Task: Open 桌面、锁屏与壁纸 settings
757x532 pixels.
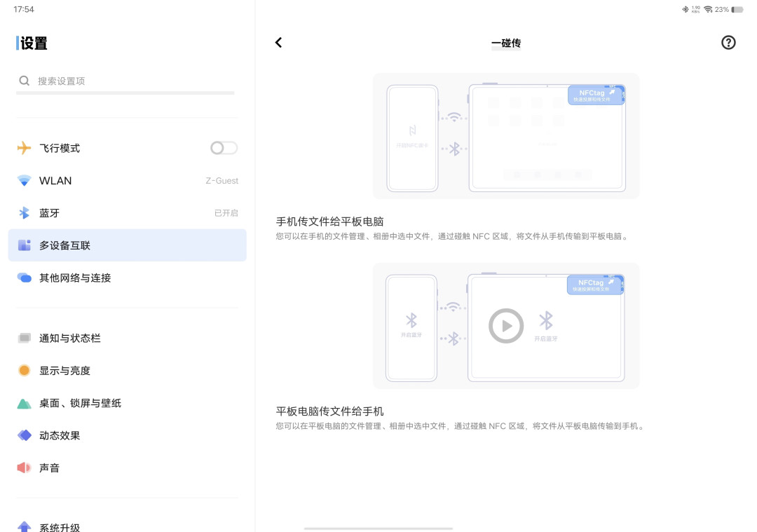Action: click(128, 402)
